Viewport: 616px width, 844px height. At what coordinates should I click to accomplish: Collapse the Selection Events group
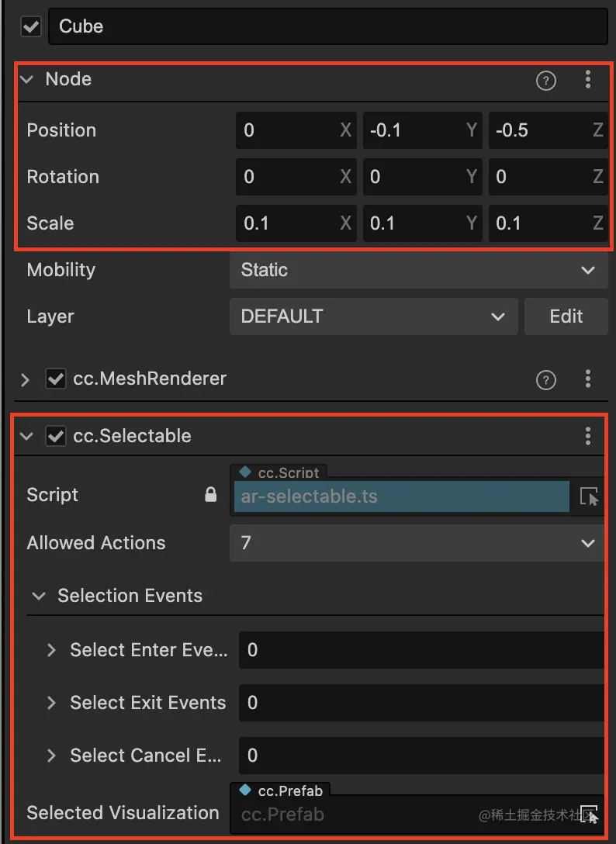click(x=39, y=596)
